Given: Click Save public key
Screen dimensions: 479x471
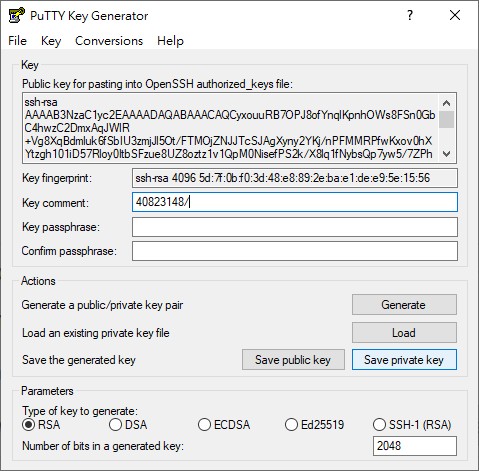Looking at the screenshot, I should tap(293, 360).
